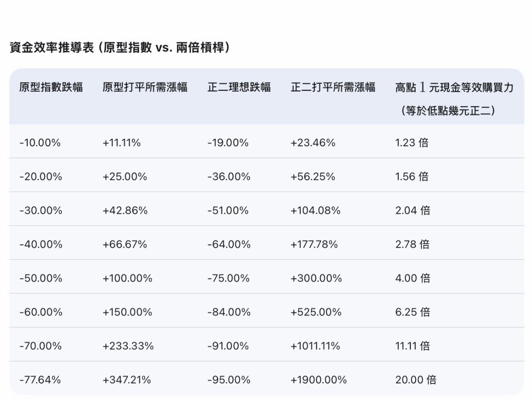Select the -36.00% leveraged drop cell
The width and height of the screenshot is (532, 401).
coord(229,177)
